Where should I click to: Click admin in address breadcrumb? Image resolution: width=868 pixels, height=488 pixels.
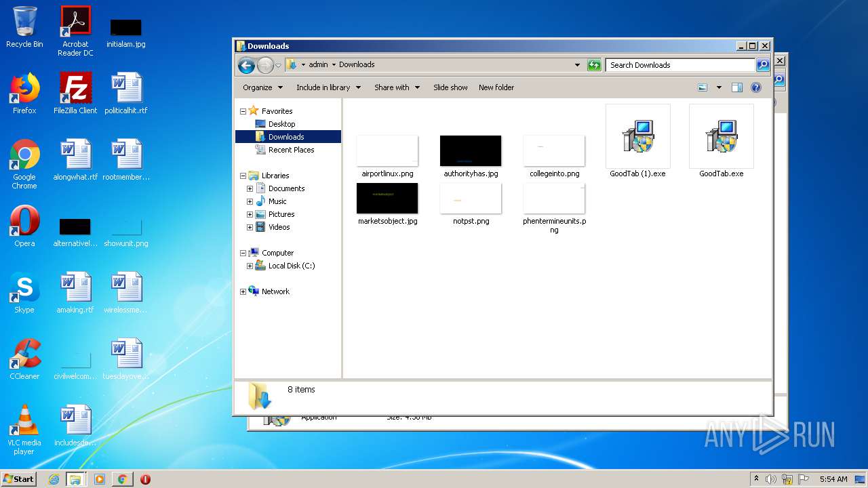click(318, 65)
